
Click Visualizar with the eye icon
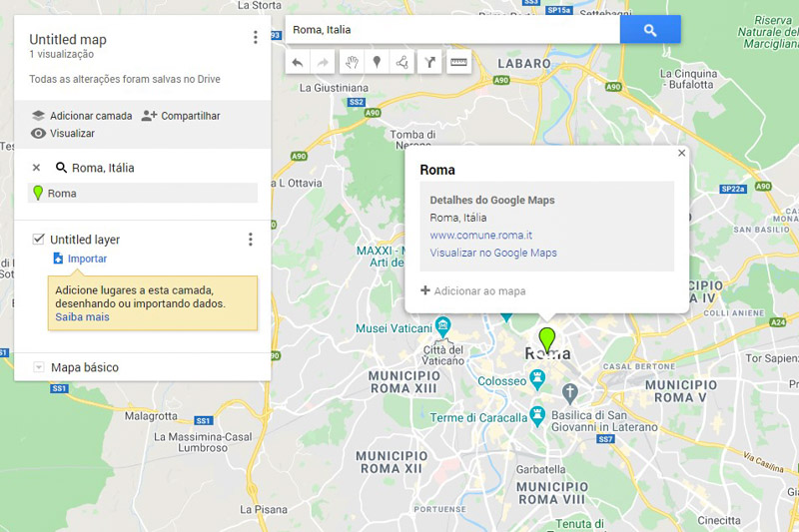[63, 134]
